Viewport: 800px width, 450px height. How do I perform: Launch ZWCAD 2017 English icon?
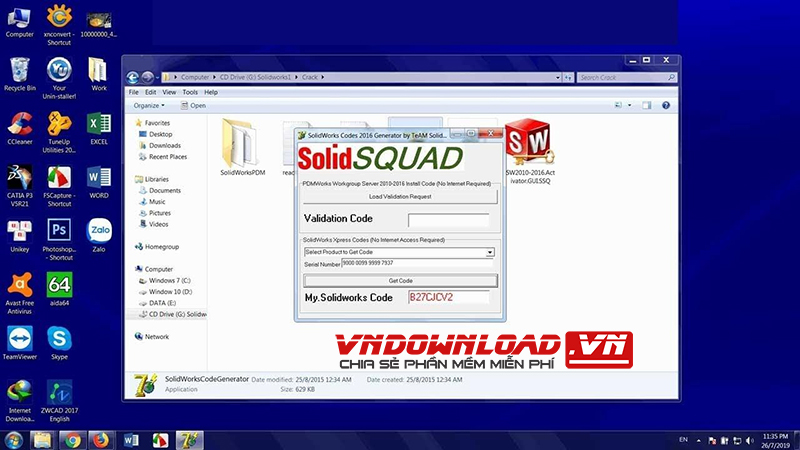[59, 401]
